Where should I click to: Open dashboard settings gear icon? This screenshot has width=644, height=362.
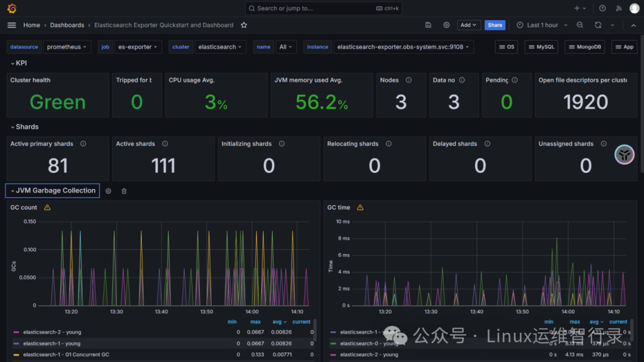tap(447, 25)
